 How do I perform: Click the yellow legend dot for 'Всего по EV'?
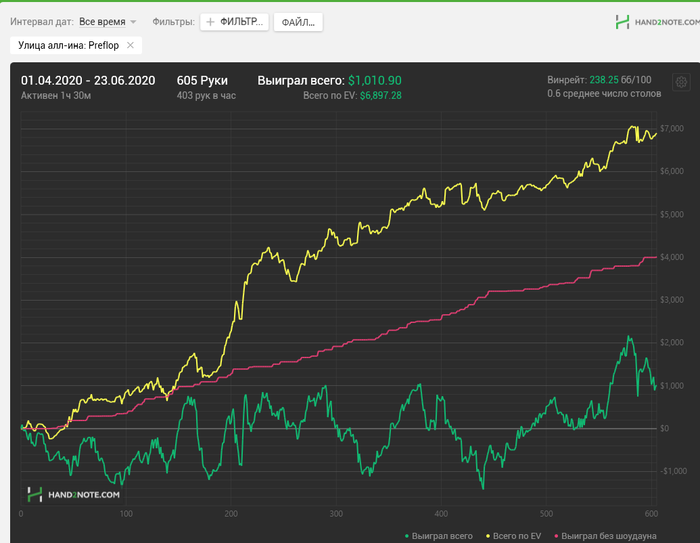488,536
